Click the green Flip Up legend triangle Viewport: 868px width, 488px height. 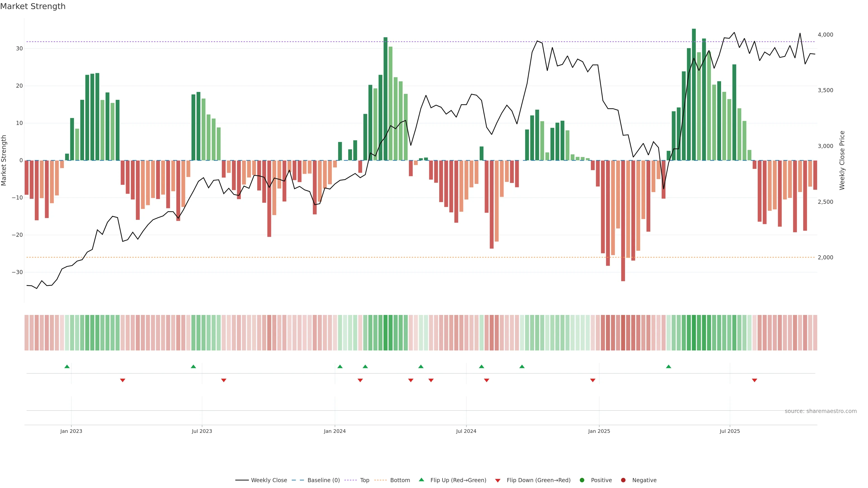421,480
